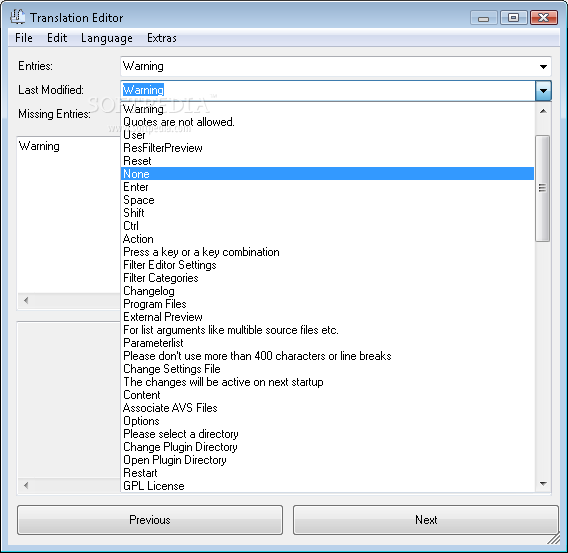The image size is (568, 553).
Task: Click the dropdown list scroll up arrow
Action: point(543,111)
